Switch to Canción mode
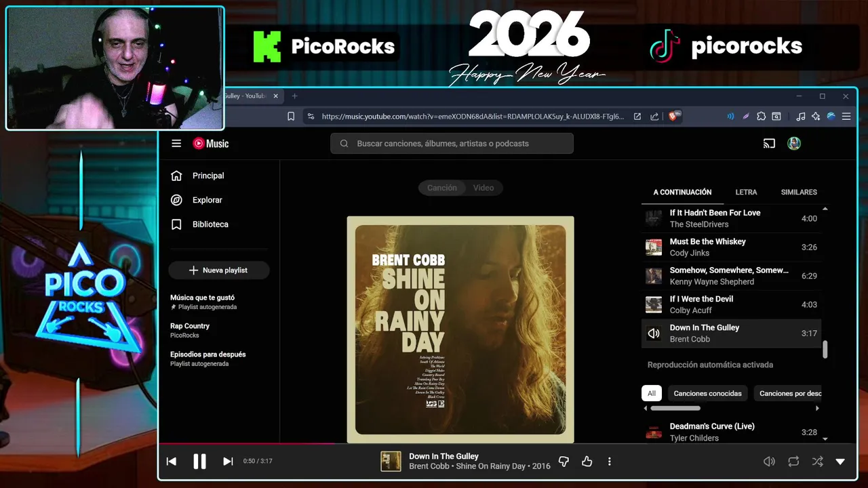The image size is (868, 488). 442,188
